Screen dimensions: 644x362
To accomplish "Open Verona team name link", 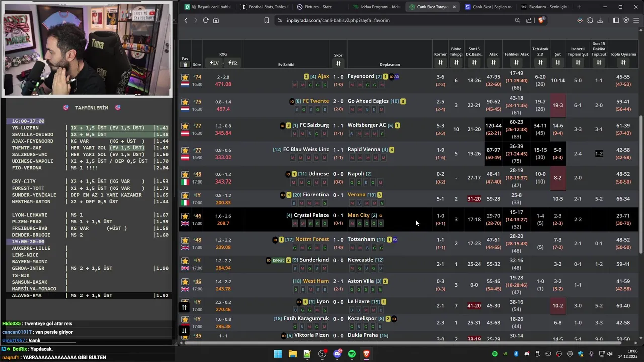I will (356, 194).
